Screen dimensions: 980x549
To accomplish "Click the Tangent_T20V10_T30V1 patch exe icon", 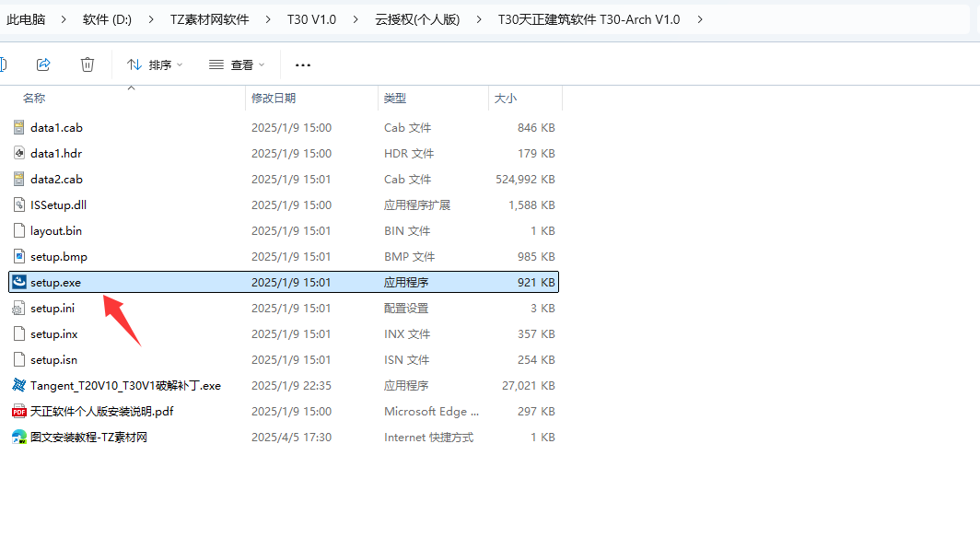I will [19, 385].
